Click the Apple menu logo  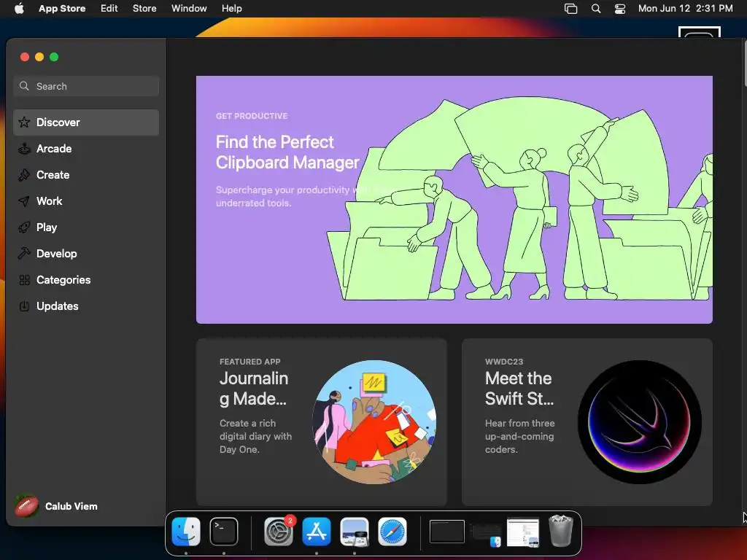coord(19,8)
